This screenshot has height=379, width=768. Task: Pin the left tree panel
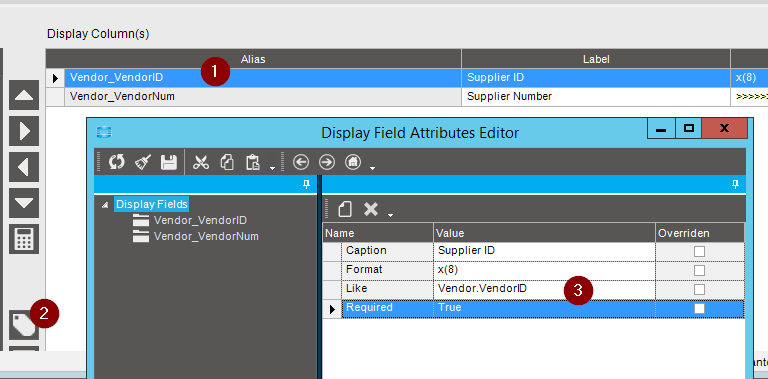click(307, 184)
